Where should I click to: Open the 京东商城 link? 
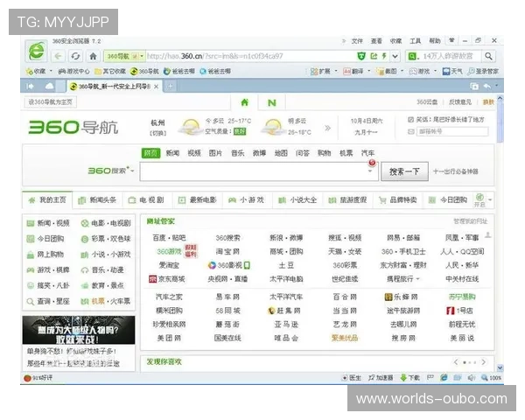click(167, 279)
